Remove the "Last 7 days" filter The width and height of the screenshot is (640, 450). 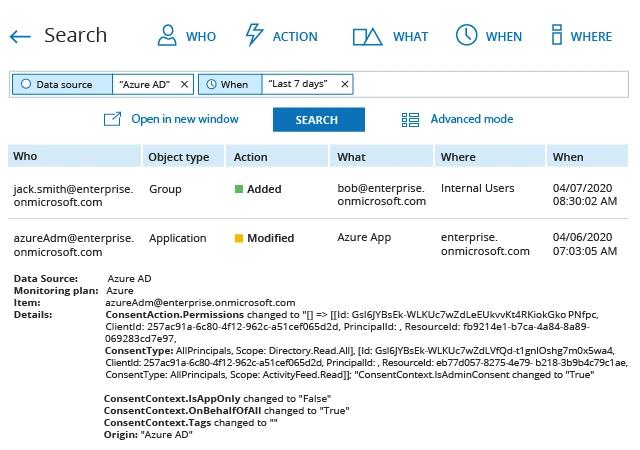click(x=345, y=84)
